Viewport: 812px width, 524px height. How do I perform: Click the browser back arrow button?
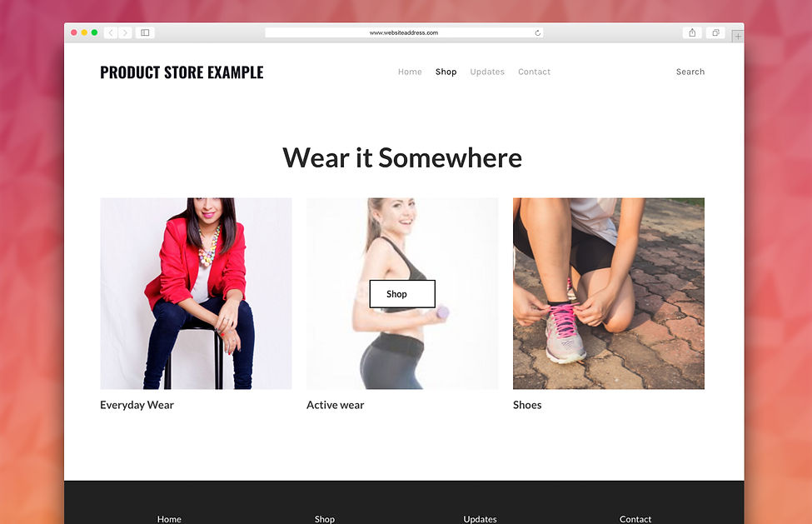tap(110, 32)
